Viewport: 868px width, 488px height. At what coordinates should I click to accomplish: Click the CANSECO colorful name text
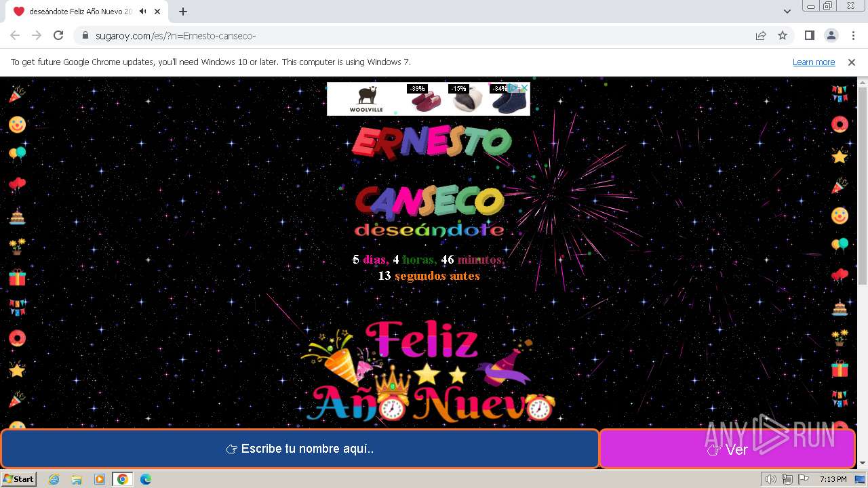[x=429, y=203]
